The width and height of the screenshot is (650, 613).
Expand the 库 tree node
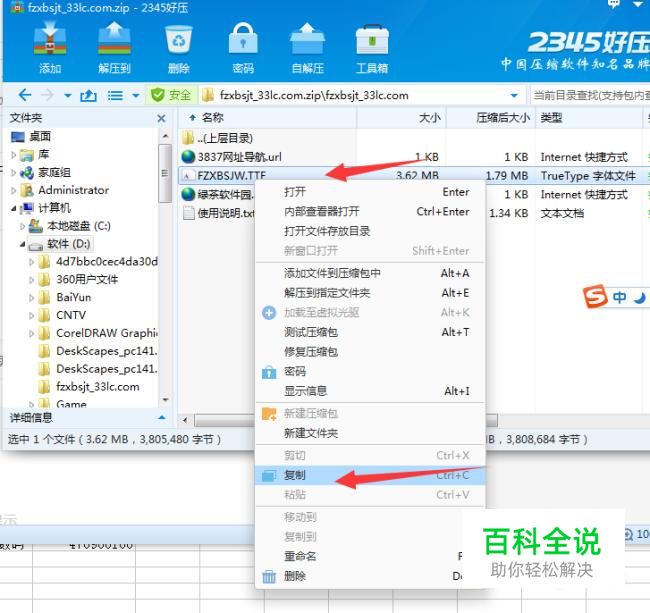(14, 155)
